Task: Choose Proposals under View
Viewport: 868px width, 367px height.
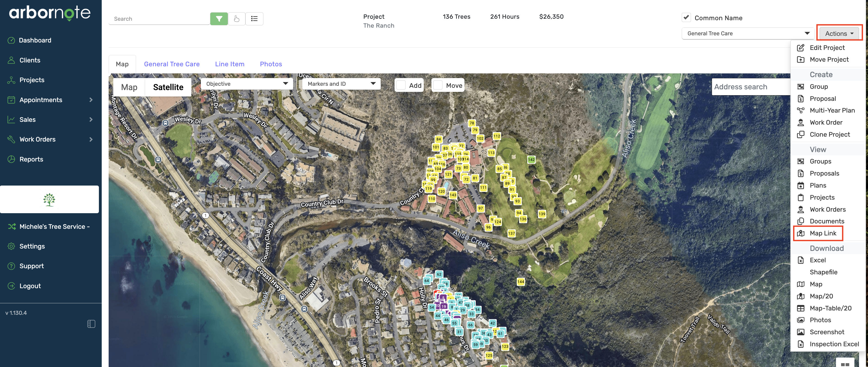Action: (824, 173)
